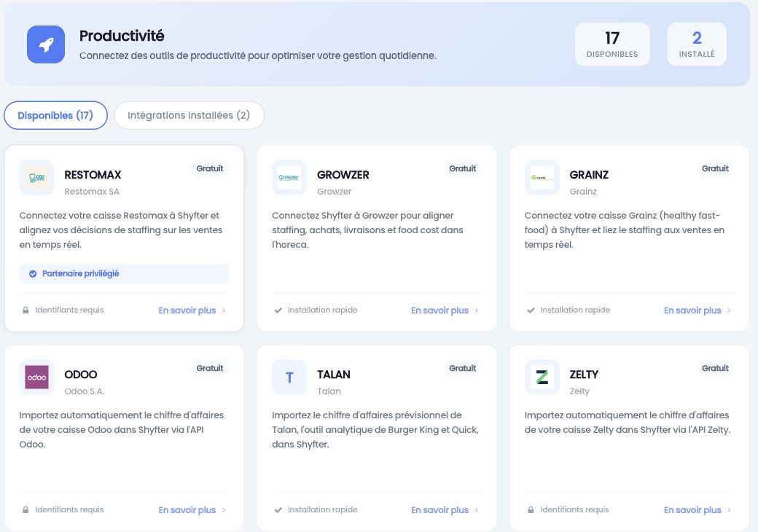Click the Gratuit badge on the Talan card
The width and height of the screenshot is (758, 532).
463,368
